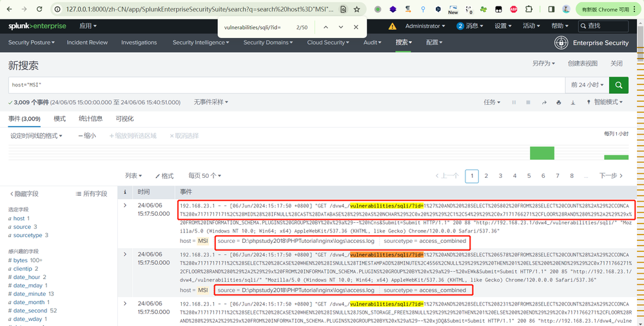The width and height of the screenshot is (644, 326).
Task: Switch to the 模式 patterns tab
Action: (59, 119)
